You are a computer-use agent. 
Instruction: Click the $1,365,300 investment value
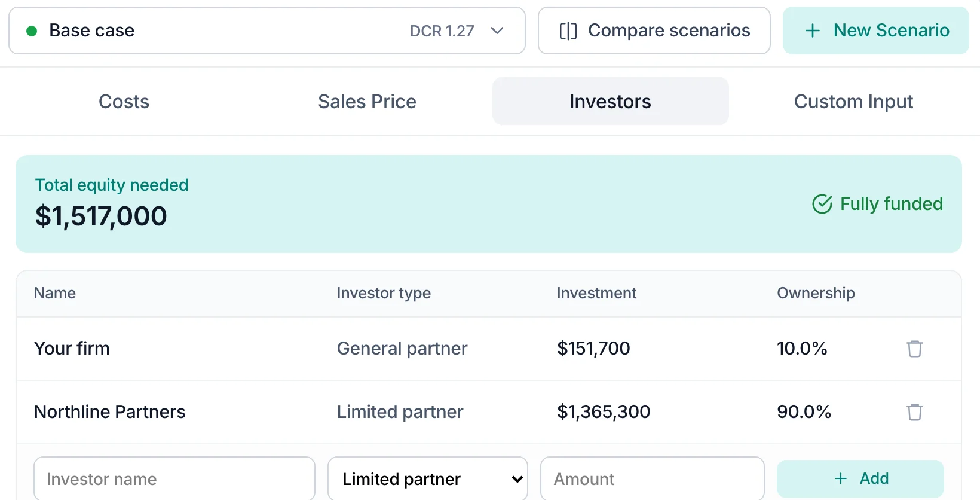604,411
